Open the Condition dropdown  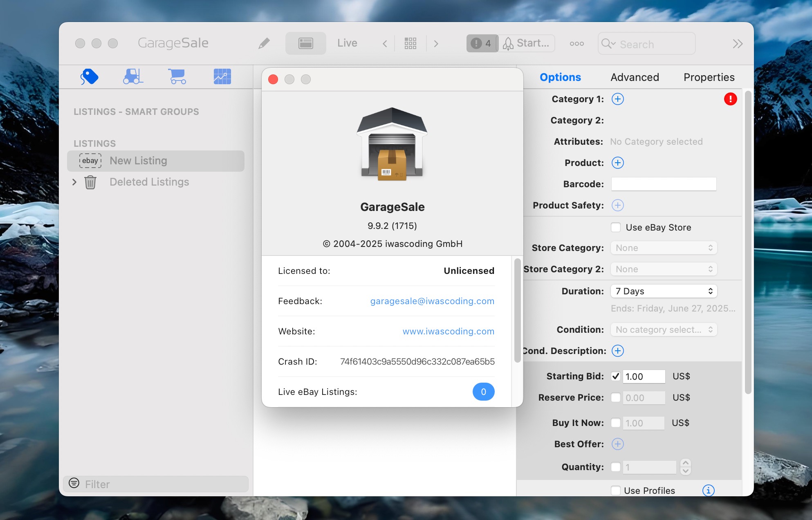pyautogui.click(x=664, y=329)
